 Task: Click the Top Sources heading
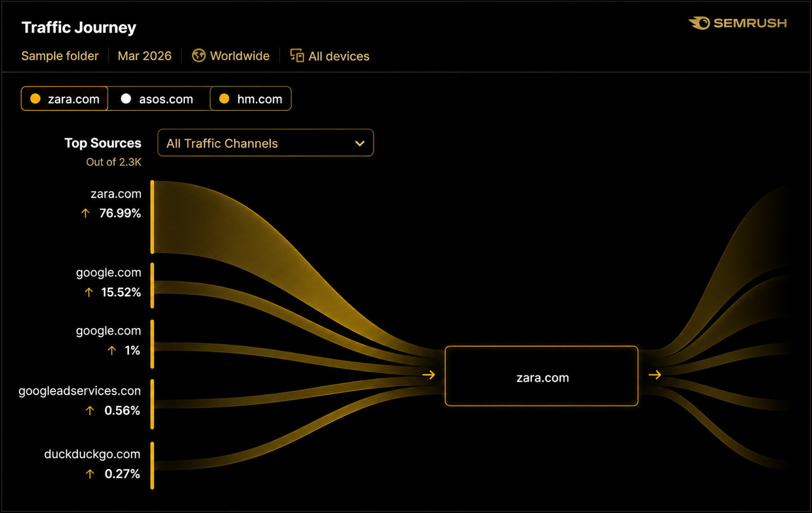tap(103, 143)
